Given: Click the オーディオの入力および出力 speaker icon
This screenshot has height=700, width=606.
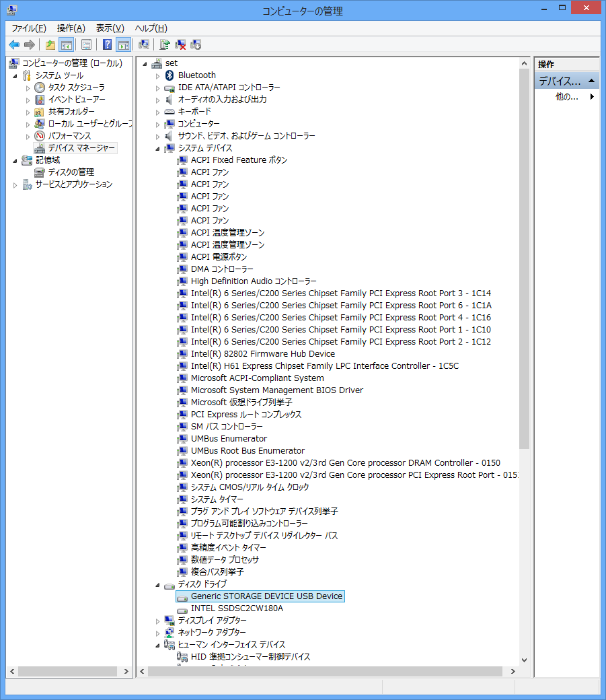Looking at the screenshot, I should tap(169, 99).
